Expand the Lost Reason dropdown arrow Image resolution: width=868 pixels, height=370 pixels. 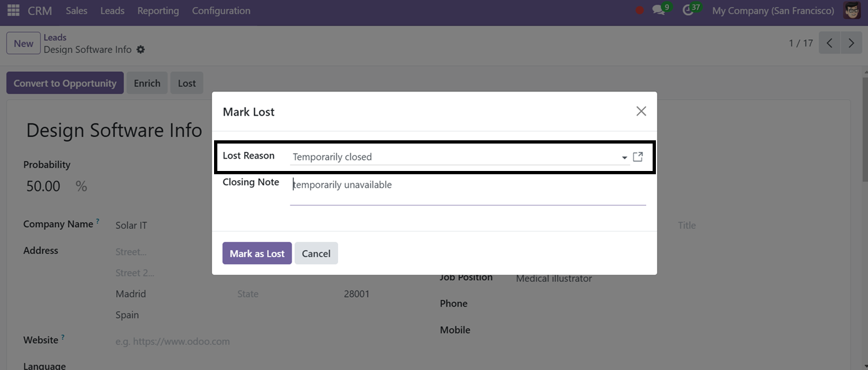(625, 157)
